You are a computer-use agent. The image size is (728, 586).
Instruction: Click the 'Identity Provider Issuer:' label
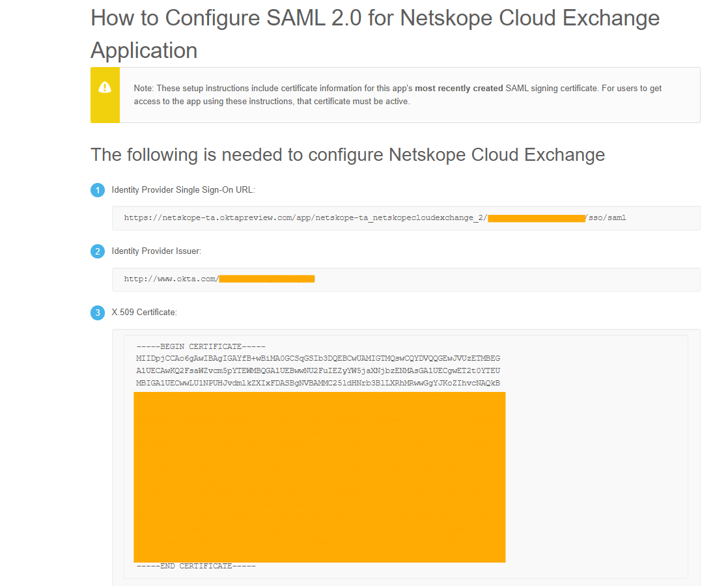point(156,251)
